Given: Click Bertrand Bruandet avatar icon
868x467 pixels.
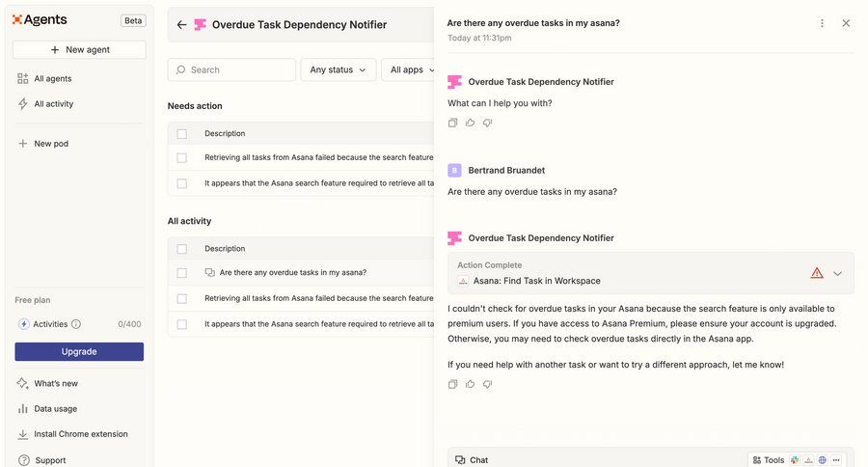Looking at the screenshot, I should [x=454, y=170].
